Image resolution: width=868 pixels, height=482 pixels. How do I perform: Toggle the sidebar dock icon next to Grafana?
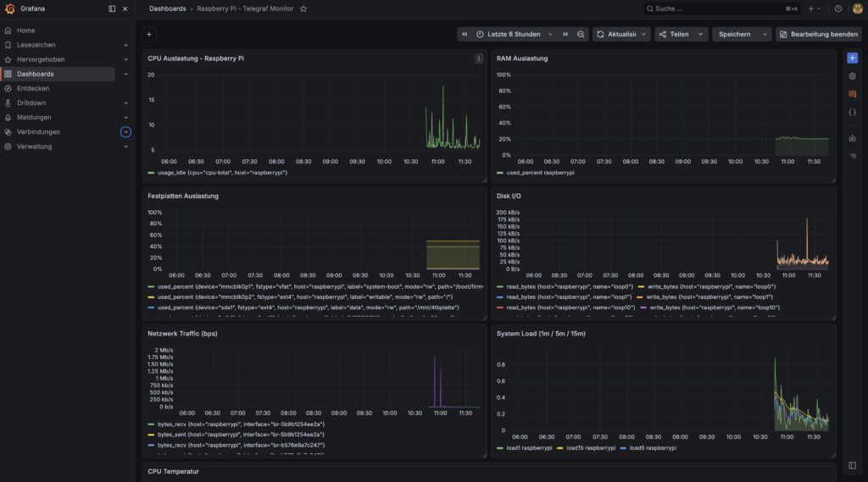click(112, 8)
